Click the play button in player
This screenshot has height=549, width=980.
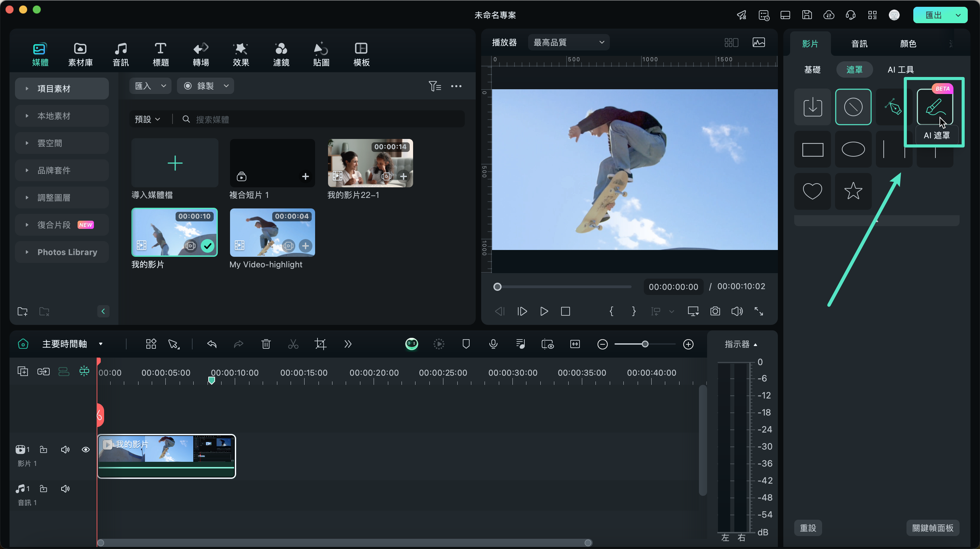[544, 311]
